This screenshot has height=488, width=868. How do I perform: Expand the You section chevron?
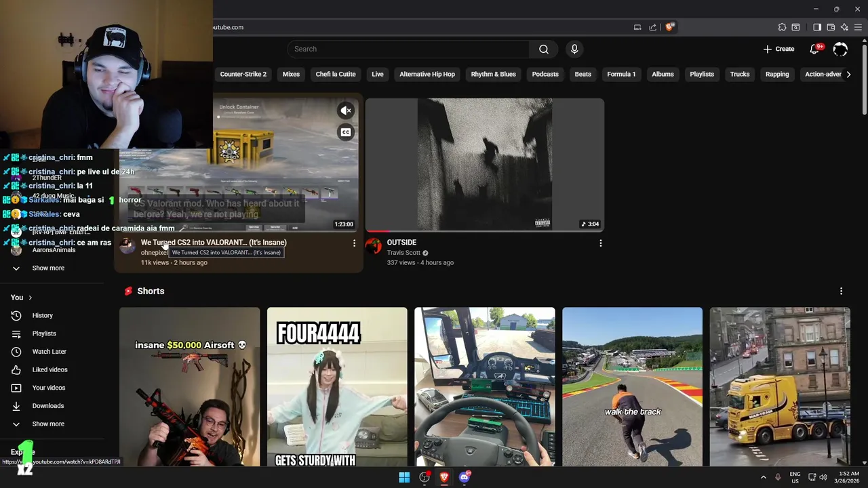click(x=30, y=298)
